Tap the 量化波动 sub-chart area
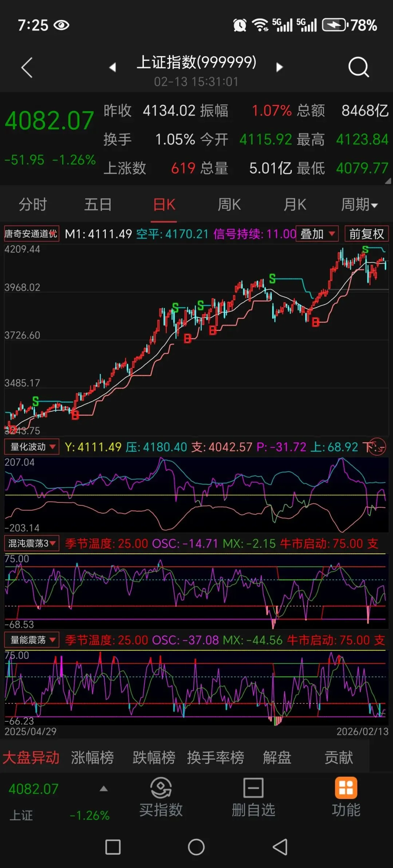393x868 pixels. tap(196, 495)
